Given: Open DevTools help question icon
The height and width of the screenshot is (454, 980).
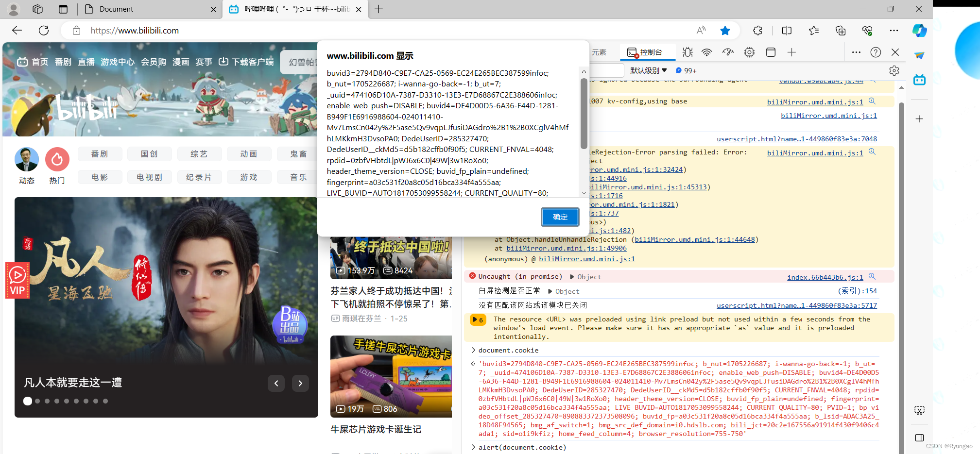Looking at the screenshot, I should click(876, 52).
